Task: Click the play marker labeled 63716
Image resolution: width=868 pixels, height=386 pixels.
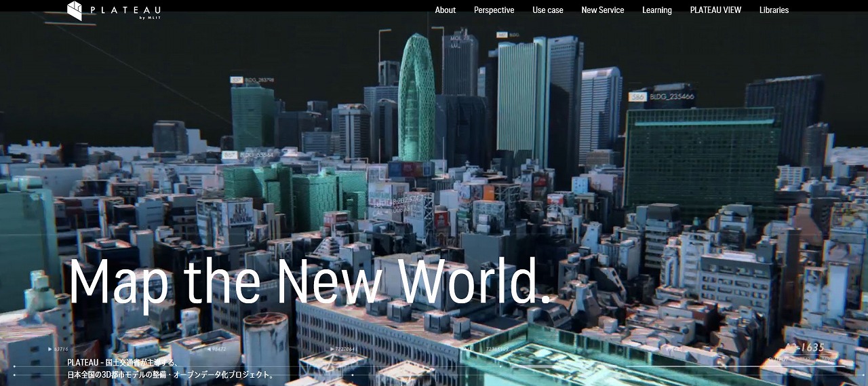Action: [58, 349]
